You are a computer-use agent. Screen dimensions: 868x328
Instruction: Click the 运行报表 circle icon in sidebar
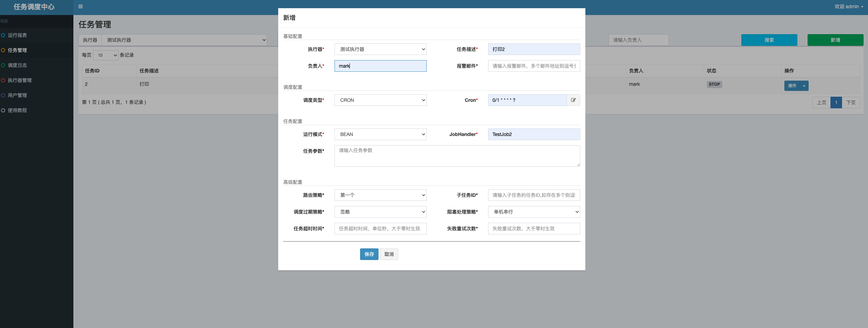[x=3, y=35]
